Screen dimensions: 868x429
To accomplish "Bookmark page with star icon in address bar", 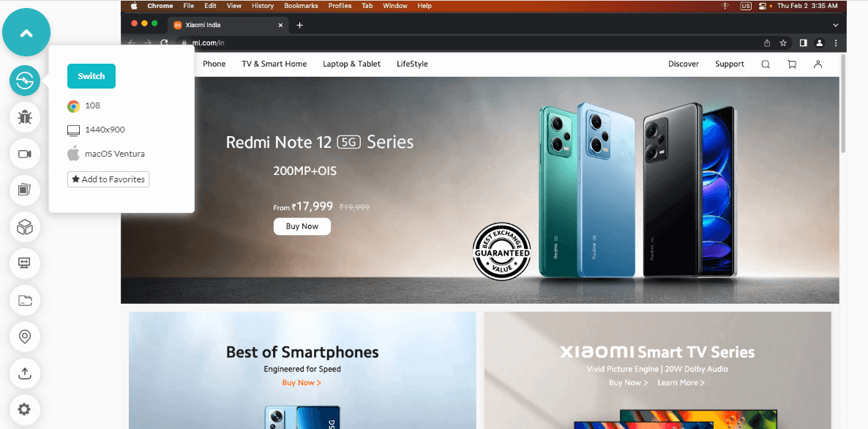I will (x=783, y=42).
